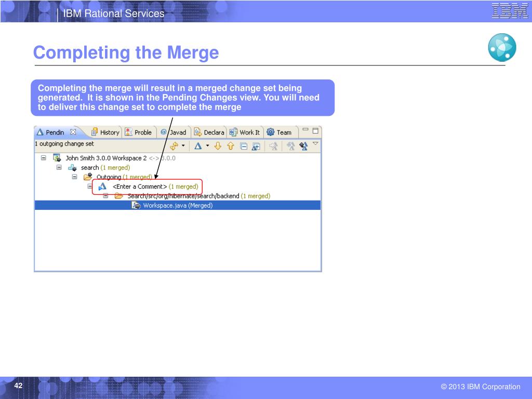
Task: Click the greyed-out figure toolbar icon
Action: (273, 146)
